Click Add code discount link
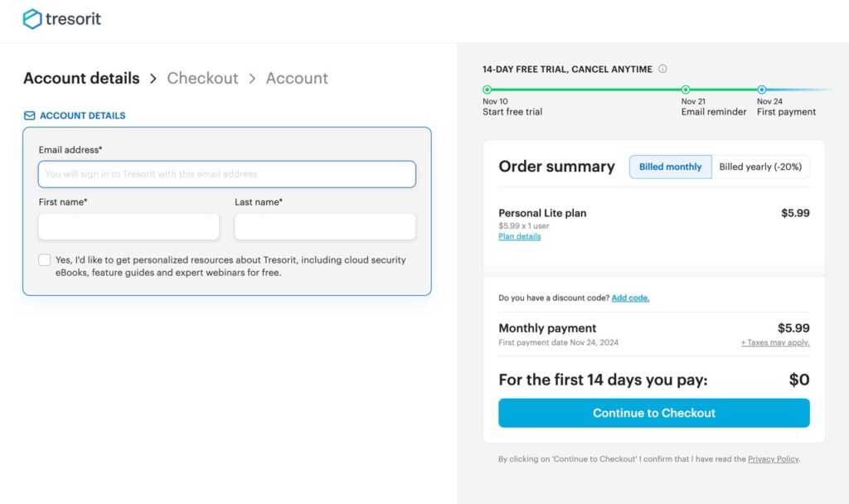Image resolution: width=849 pixels, height=504 pixels. pyautogui.click(x=630, y=298)
